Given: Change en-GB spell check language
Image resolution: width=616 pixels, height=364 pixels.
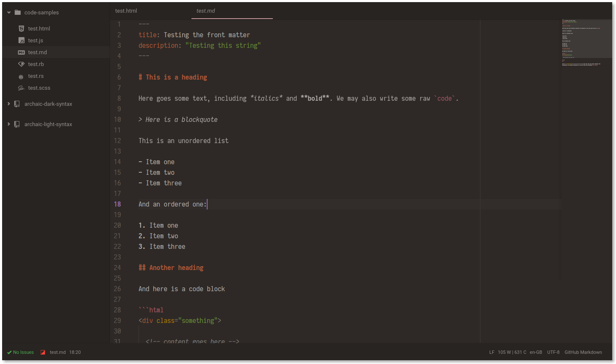Looking at the screenshot, I should click(536, 352).
